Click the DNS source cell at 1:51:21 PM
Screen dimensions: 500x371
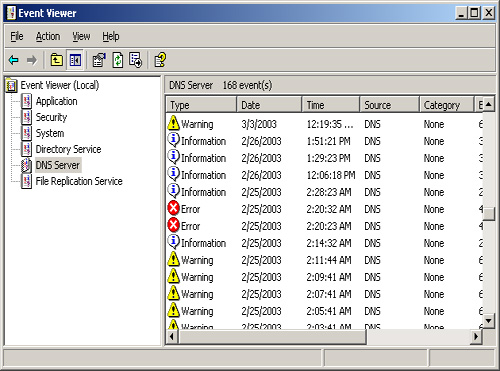coord(372,141)
